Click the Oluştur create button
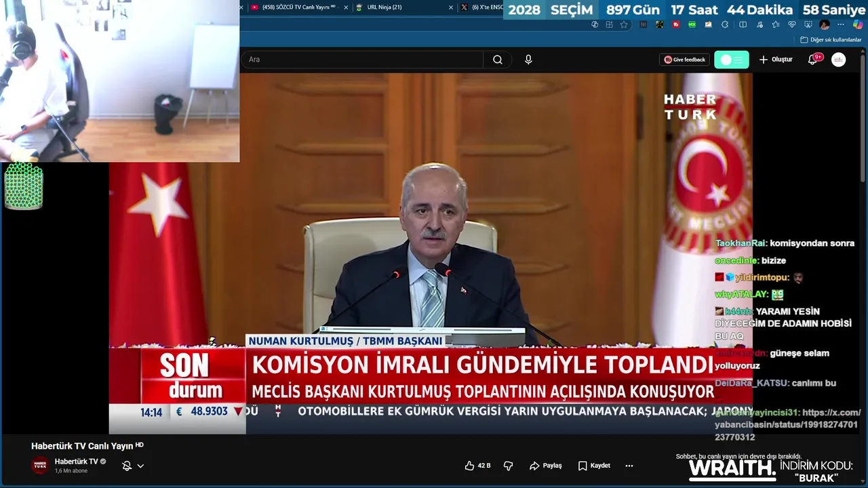Screen dimensions: 868x488 775,60
